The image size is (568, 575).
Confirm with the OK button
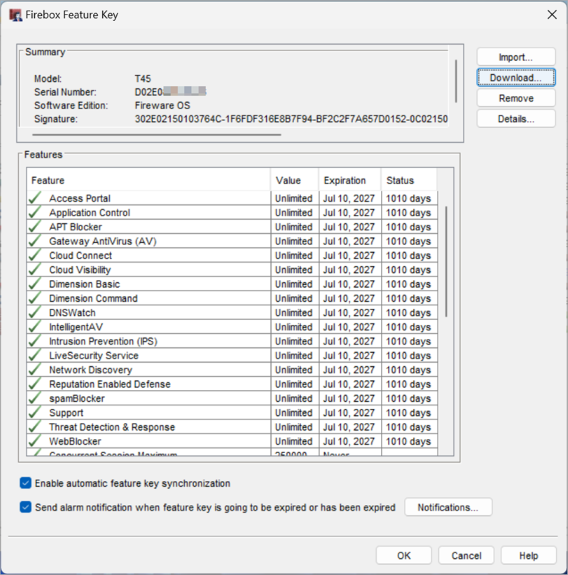pyautogui.click(x=404, y=556)
